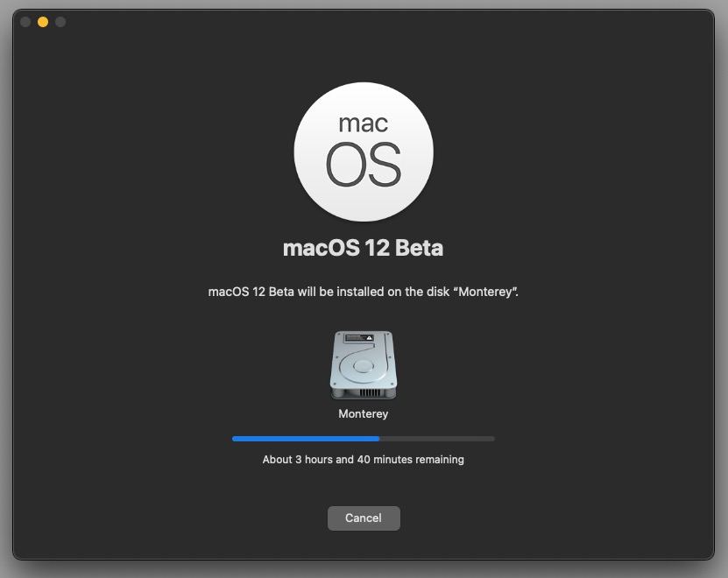Click the vent grille on the disk icon

pyautogui.click(x=370, y=392)
